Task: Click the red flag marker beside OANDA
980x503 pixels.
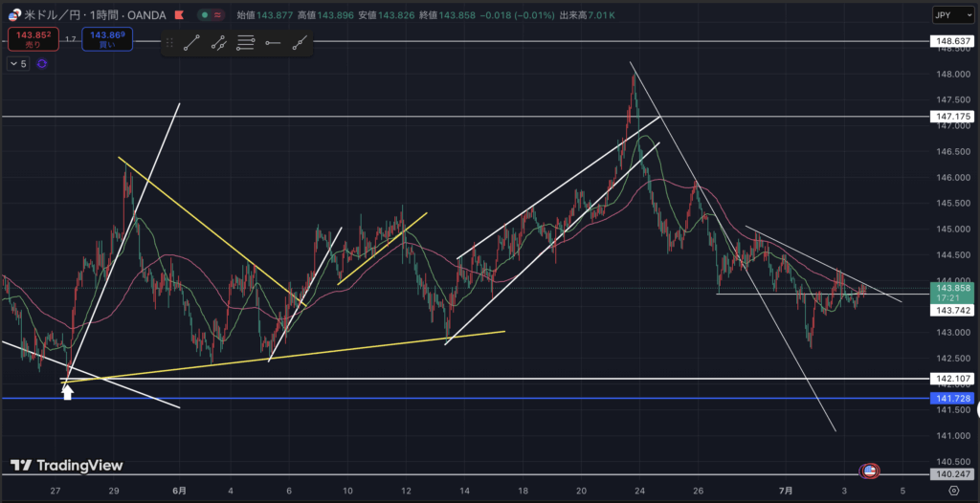Action: 178,14
